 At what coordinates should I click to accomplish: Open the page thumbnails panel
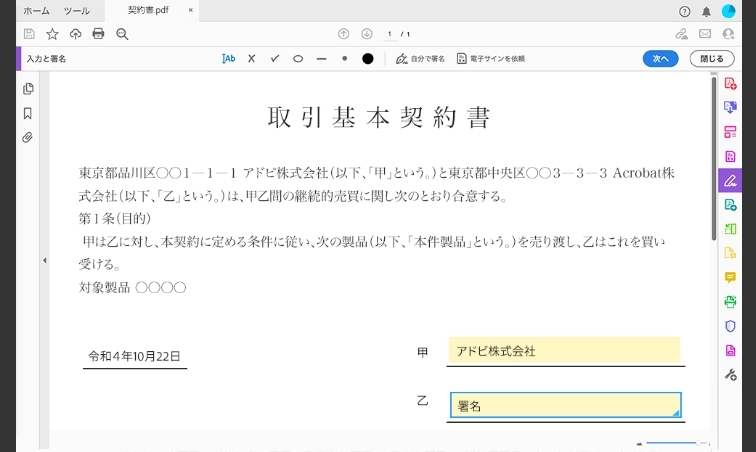(x=28, y=89)
